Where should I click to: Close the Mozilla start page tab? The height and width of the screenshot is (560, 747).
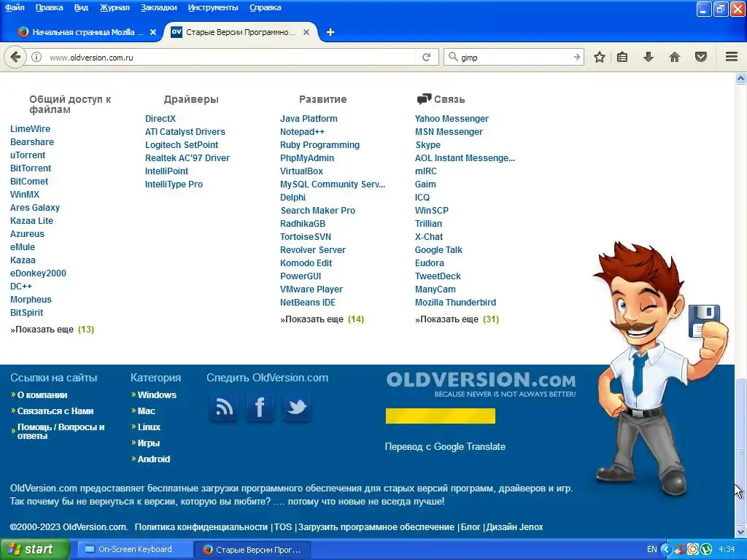(153, 32)
